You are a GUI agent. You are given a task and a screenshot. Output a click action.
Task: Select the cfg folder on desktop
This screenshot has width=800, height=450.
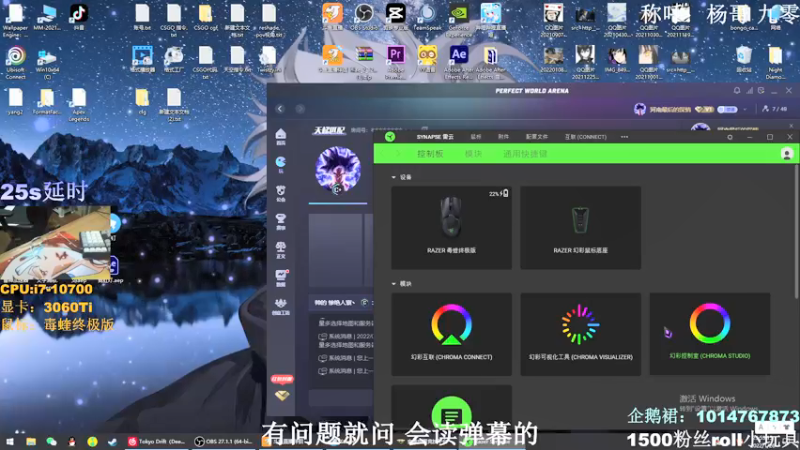(x=142, y=101)
